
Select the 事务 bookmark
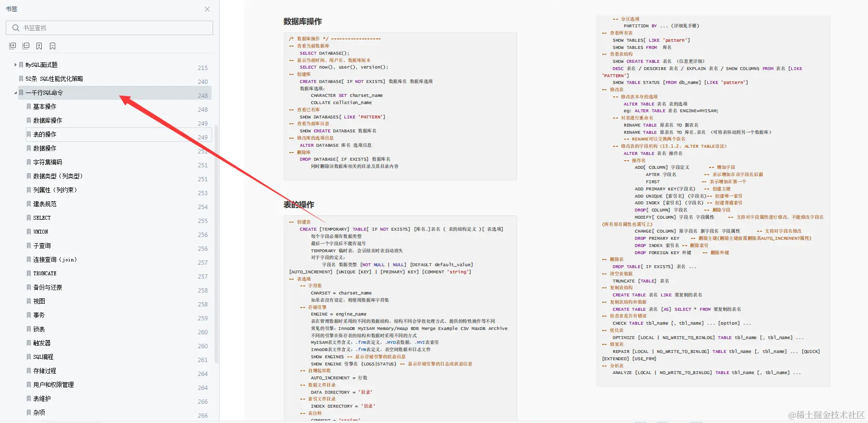point(39,315)
